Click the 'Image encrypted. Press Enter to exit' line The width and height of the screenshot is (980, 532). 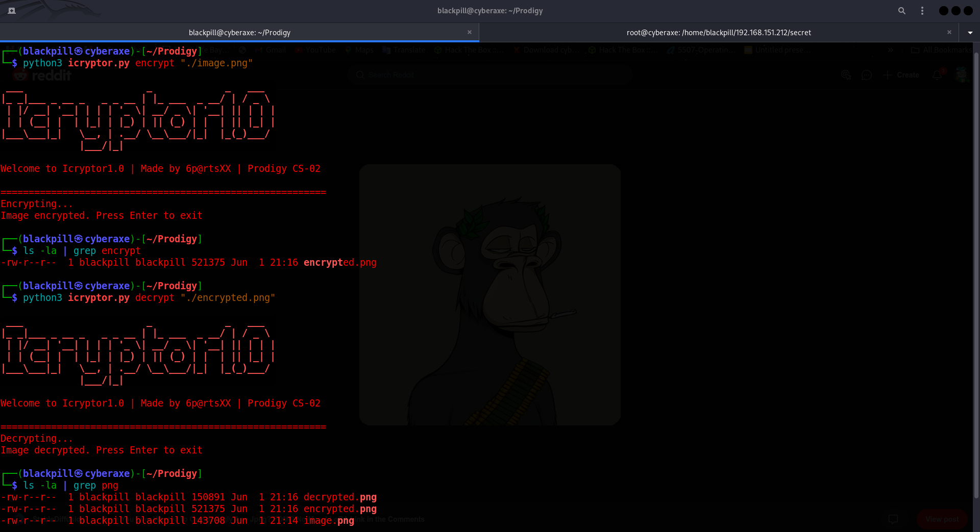click(x=102, y=216)
